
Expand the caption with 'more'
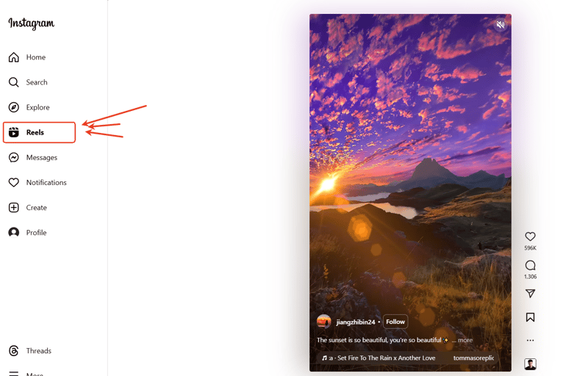465,340
